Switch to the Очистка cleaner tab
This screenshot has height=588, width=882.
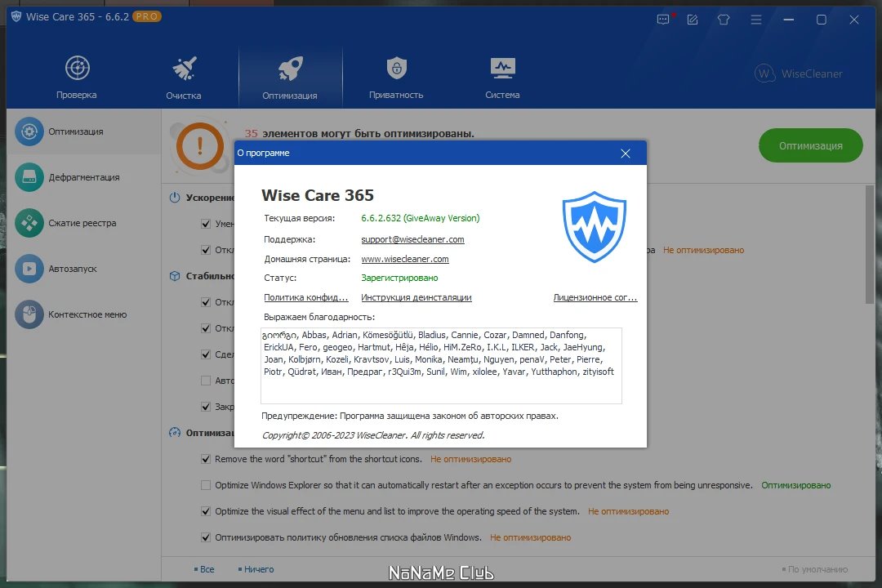pyautogui.click(x=184, y=78)
